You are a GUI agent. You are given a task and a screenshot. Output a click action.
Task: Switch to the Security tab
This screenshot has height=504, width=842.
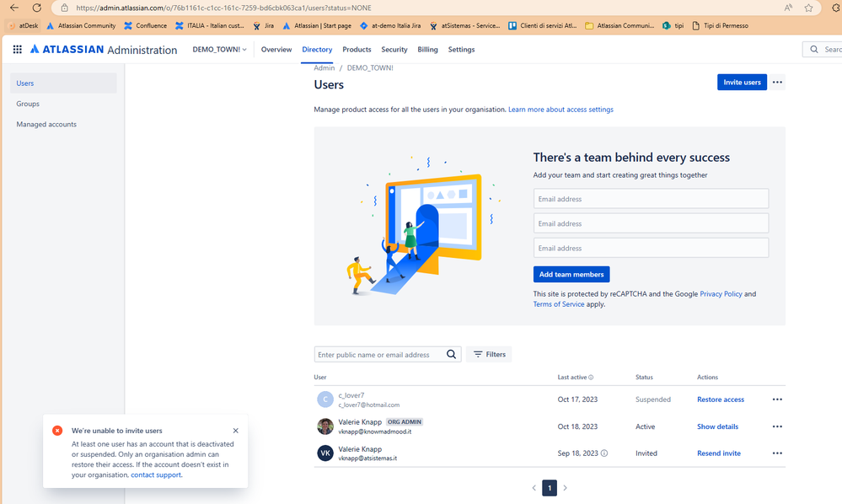pos(394,50)
